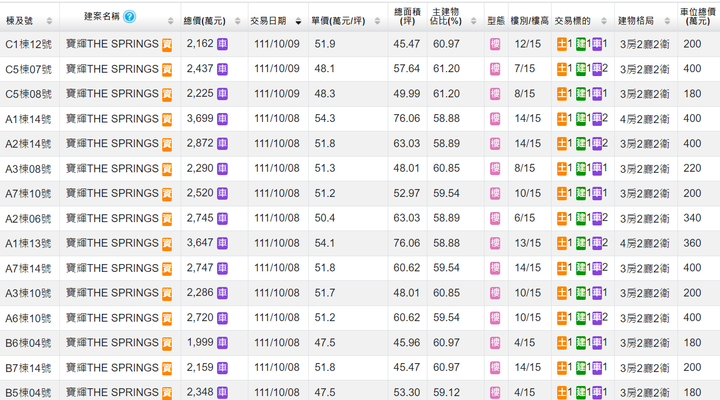Click the parking price 220 cell

point(692,169)
